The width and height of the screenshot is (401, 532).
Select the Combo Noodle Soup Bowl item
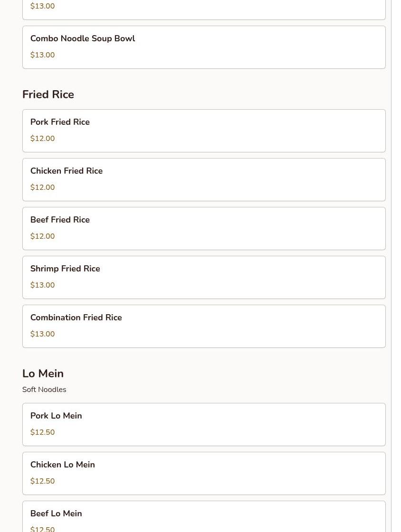click(x=203, y=47)
